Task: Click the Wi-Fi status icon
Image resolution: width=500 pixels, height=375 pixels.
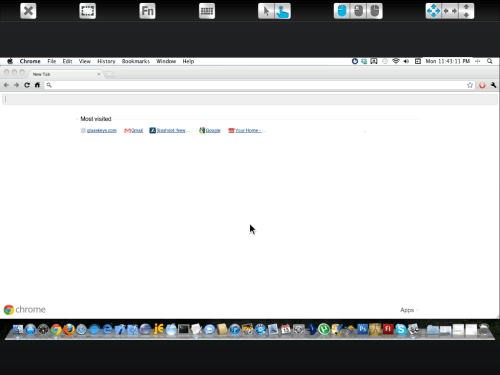Action: pos(396,61)
